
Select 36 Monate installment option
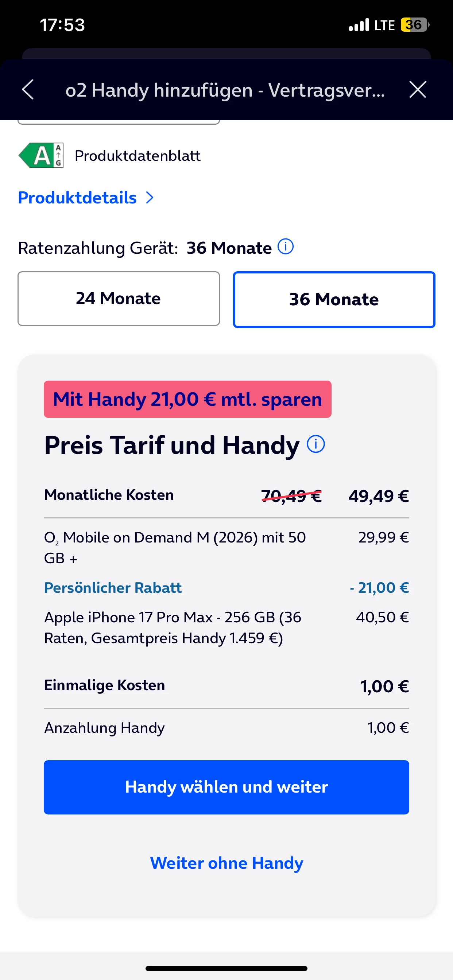tap(334, 299)
